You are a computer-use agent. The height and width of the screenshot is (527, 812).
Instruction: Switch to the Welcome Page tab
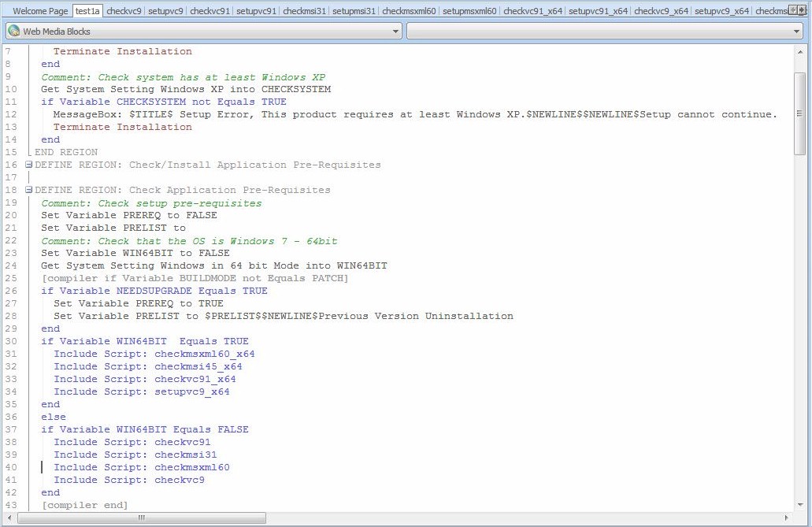40,11
